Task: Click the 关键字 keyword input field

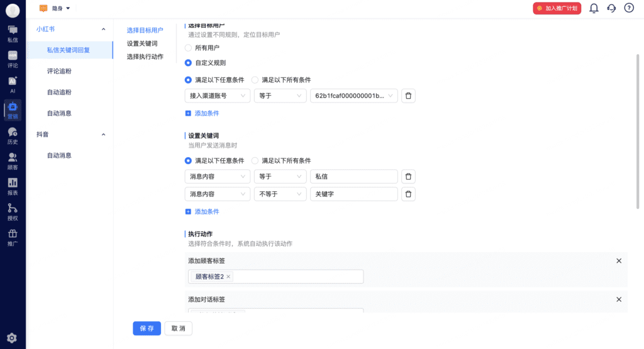Action: [353, 194]
